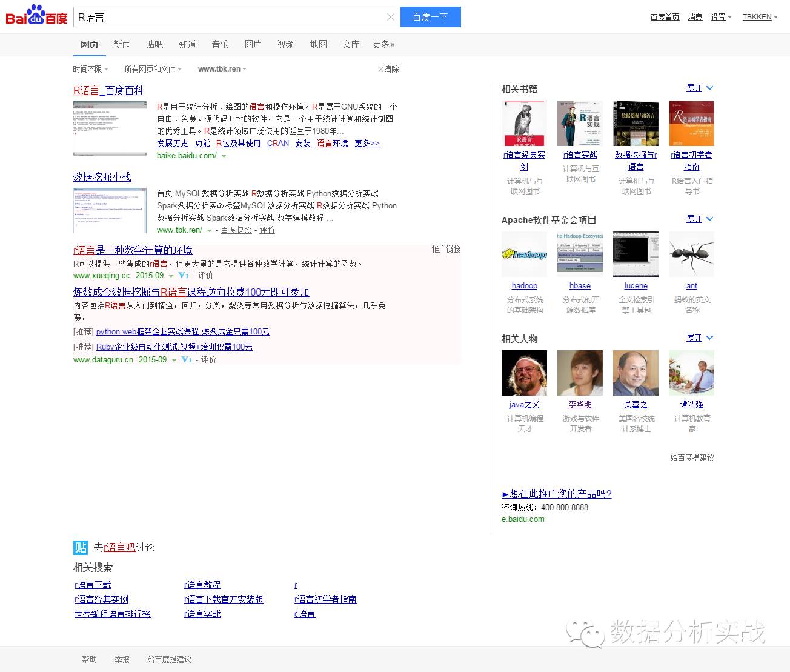Image resolution: width=790 pixels, height=672 pixels.
Task: Expand the 相关书籍 section
Action: pyautogui.click(x=700, y=88)
